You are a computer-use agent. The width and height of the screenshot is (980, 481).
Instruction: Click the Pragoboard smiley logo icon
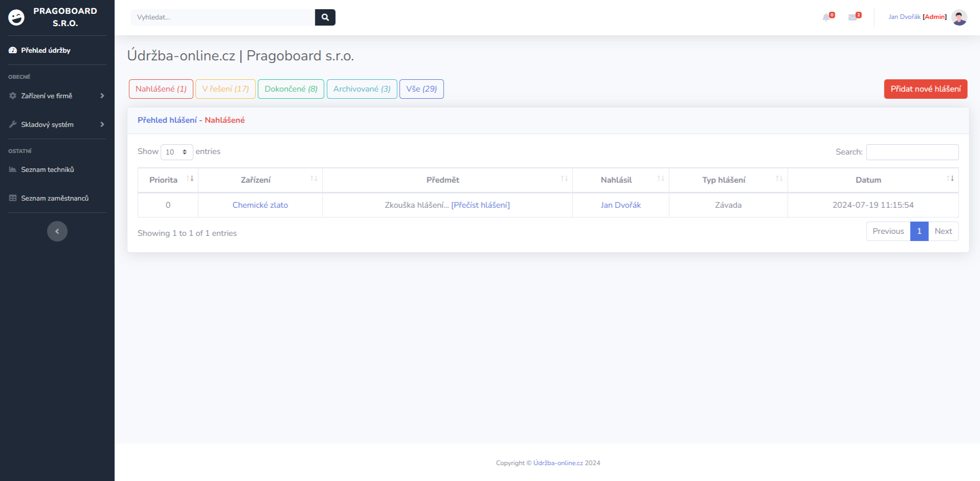(x=16, y=17)
